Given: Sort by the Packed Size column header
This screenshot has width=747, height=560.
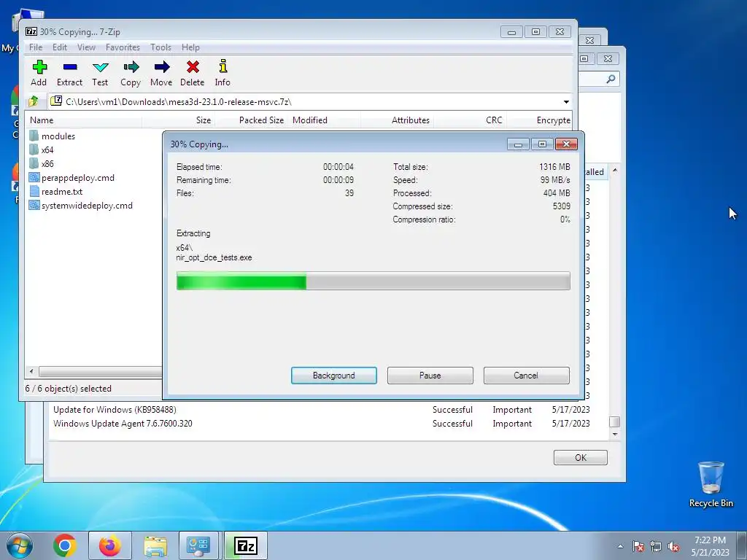Looking at the screenshot, I should [251, 120].
